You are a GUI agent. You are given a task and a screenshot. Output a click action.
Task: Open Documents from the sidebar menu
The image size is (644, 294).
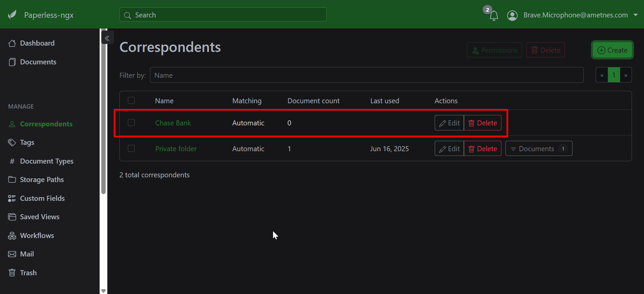[x=38, y=62]
